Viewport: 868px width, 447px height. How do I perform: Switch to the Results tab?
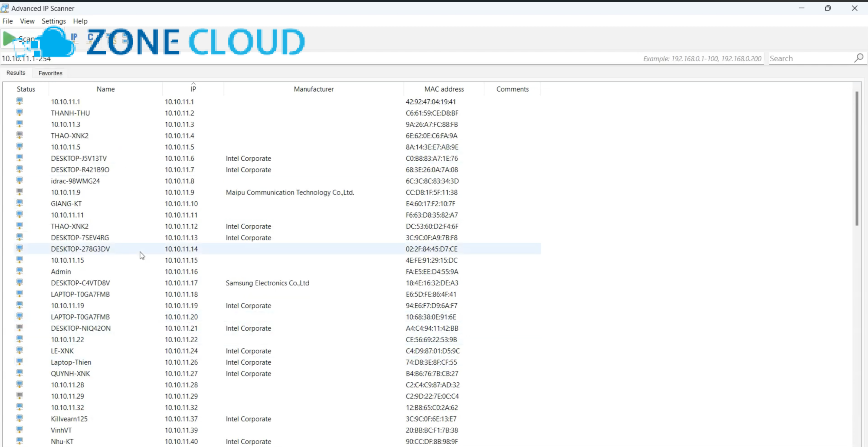pos(16,73)
